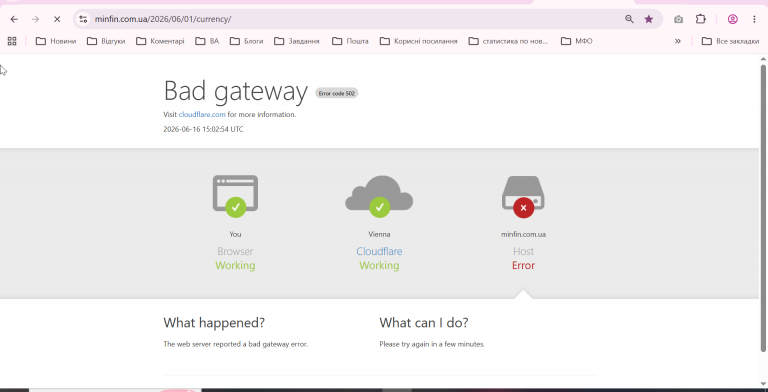This screenshot has width=768, height=392.
Task: Click the Cloudflare link under Vienna
Action: [x=379, y=251]
